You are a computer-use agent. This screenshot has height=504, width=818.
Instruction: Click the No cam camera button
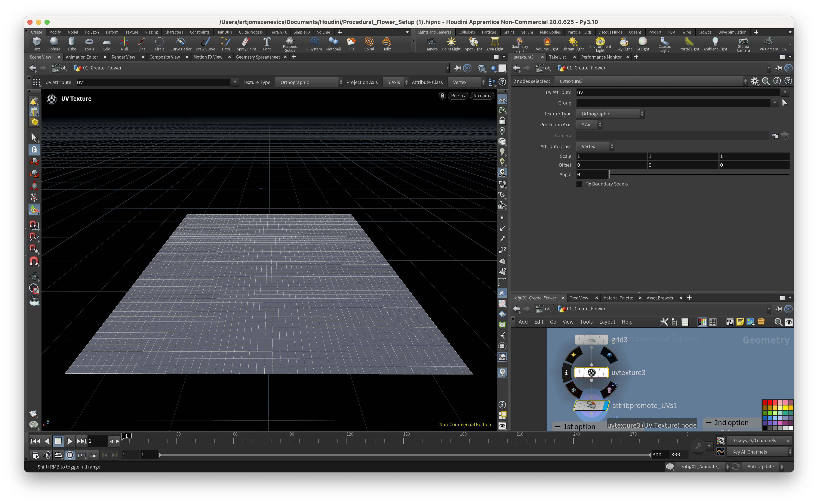[x=482, y=96]
